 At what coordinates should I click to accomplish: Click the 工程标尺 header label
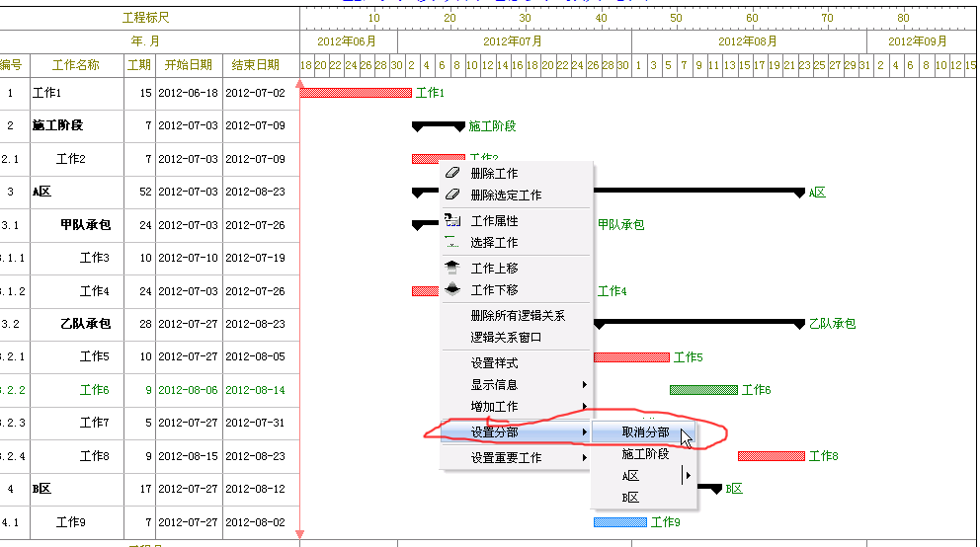[x=145, y=18]
